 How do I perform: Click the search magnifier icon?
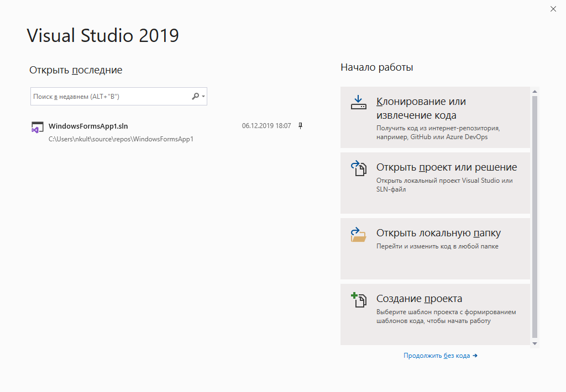(195, 96)
